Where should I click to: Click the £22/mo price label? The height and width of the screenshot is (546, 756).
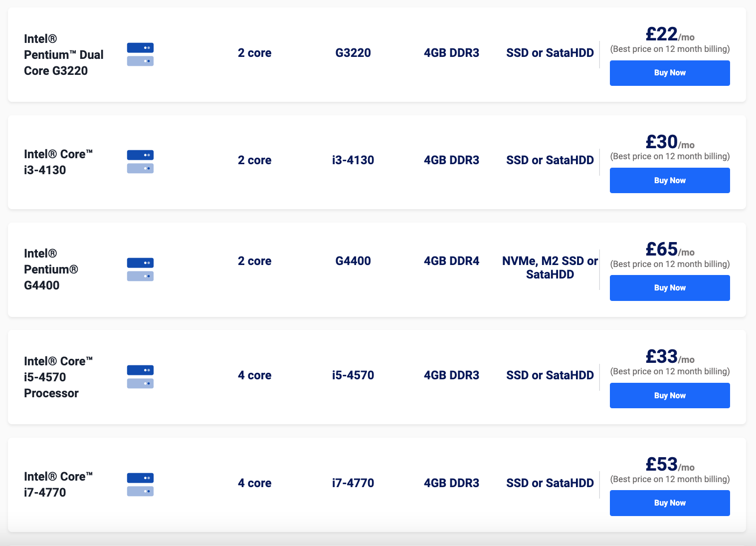670,34
